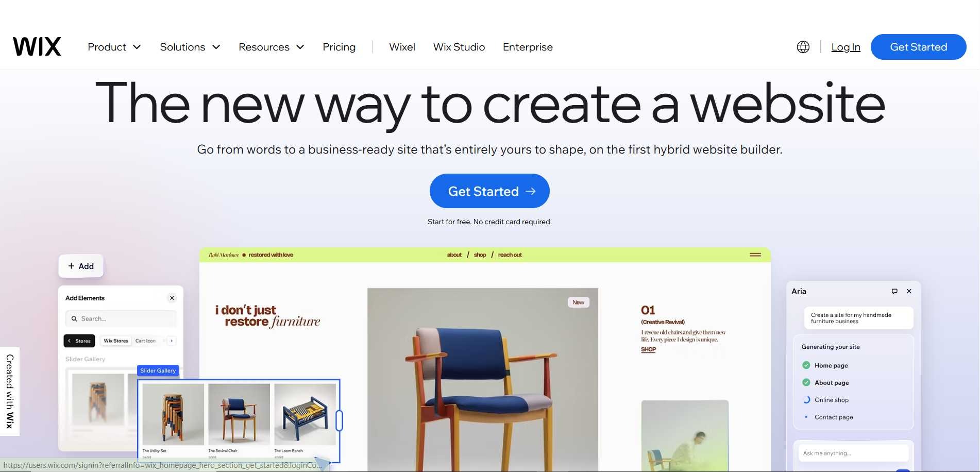This screenshot has height=472, width=980.
Task: Click the search magnifier in Add Elements
Action: pos(74,318)
